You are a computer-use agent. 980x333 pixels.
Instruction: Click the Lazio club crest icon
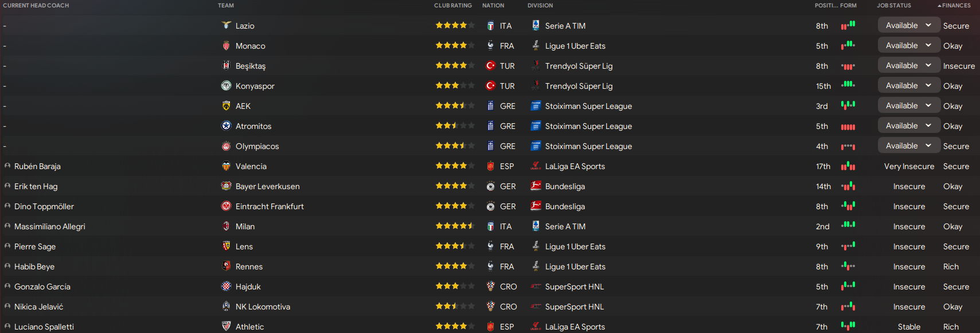(x=227, y=25)
